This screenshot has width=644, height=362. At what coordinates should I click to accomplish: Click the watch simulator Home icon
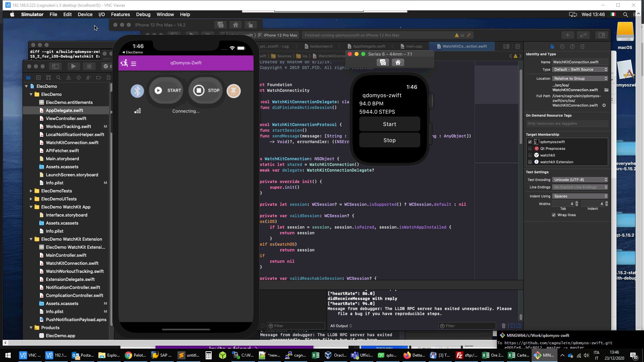(398, 62)
